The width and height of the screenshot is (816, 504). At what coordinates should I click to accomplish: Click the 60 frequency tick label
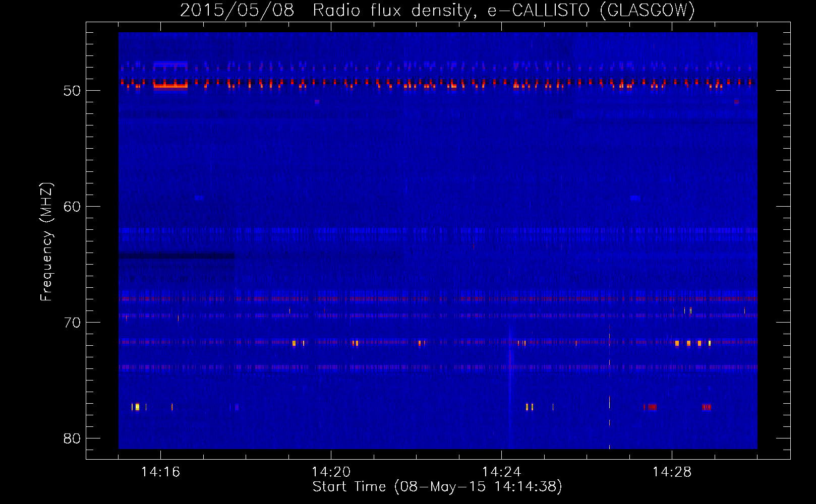(x=72, y=207)
